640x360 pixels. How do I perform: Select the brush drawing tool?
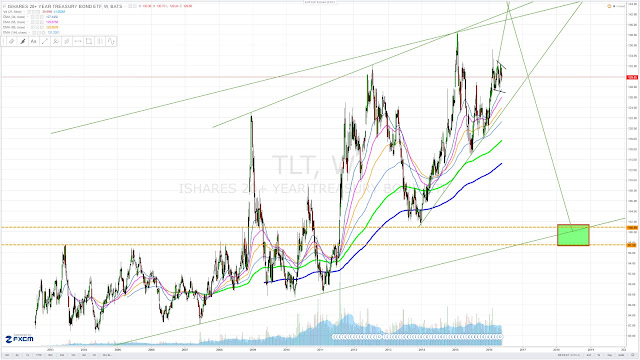click(23, 41)
